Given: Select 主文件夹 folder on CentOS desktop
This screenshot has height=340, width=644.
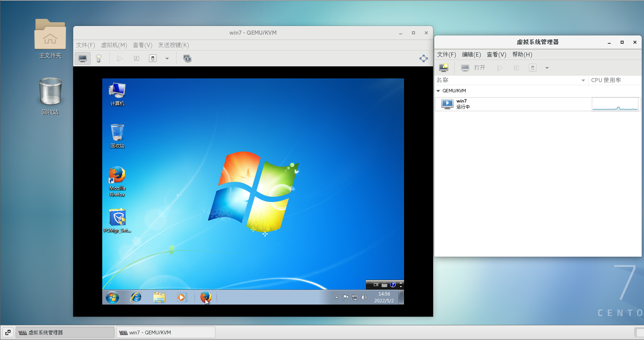Looking at the screenshot, I should click(50, 39).
